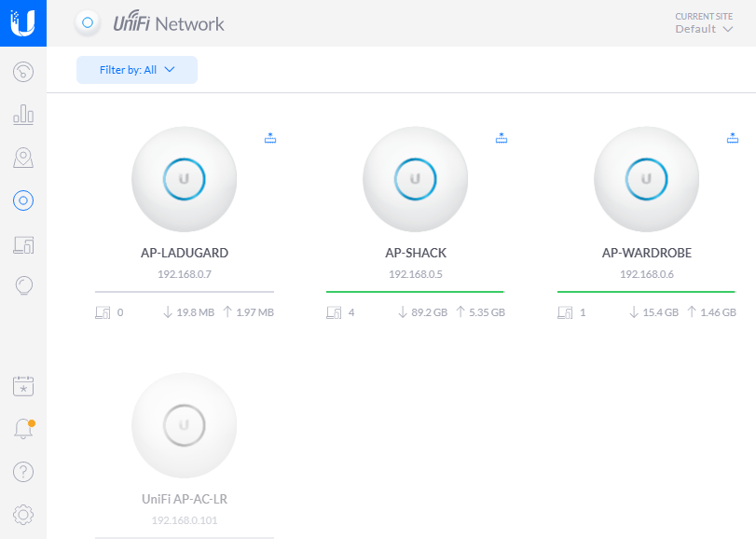Open the Clients icon in sidebar
Screen dimensions: 756x539
[23, 244]
